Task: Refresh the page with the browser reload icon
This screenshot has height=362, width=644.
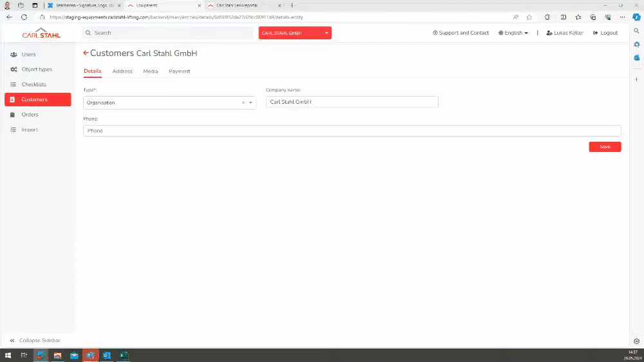Action: [24, 17]
